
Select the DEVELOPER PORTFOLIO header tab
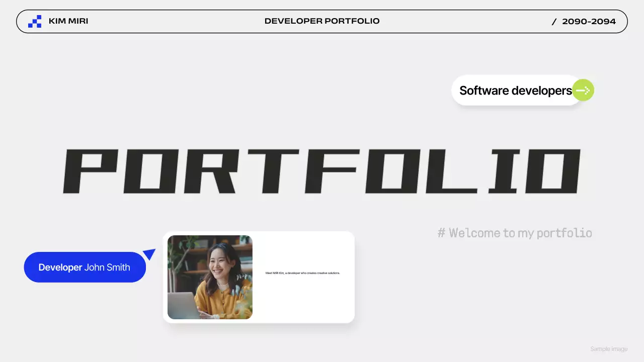322,21
